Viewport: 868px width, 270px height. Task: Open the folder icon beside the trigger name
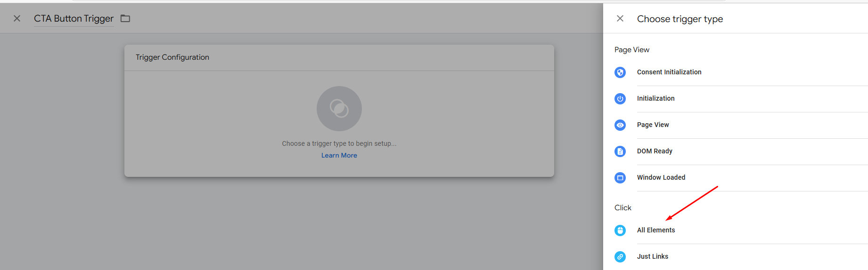tap(125, 18)
